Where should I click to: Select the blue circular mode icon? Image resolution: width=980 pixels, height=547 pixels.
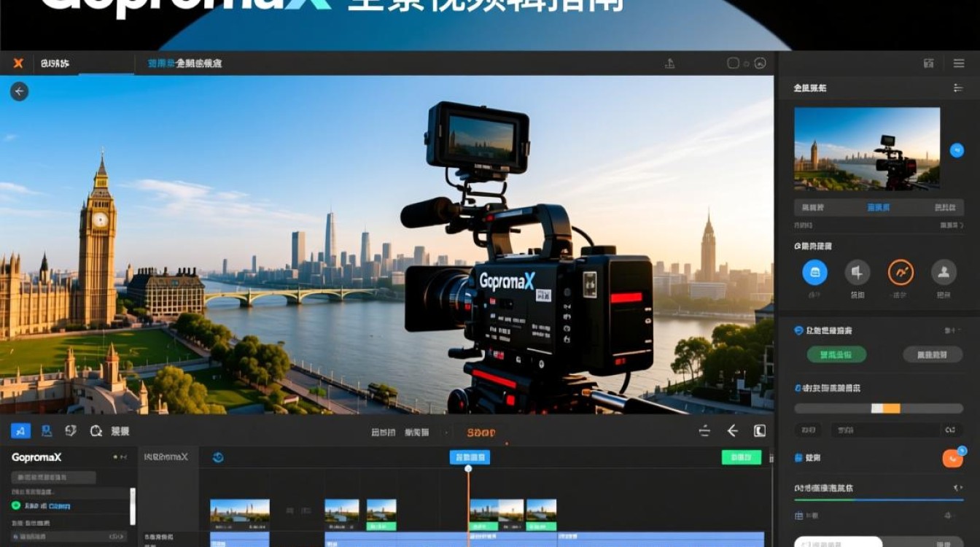(x=814, y=272)
